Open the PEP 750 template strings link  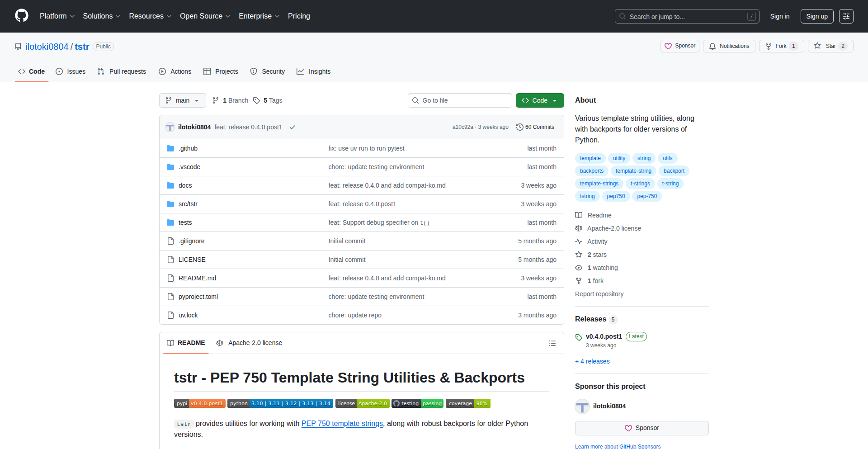[342, 424]
